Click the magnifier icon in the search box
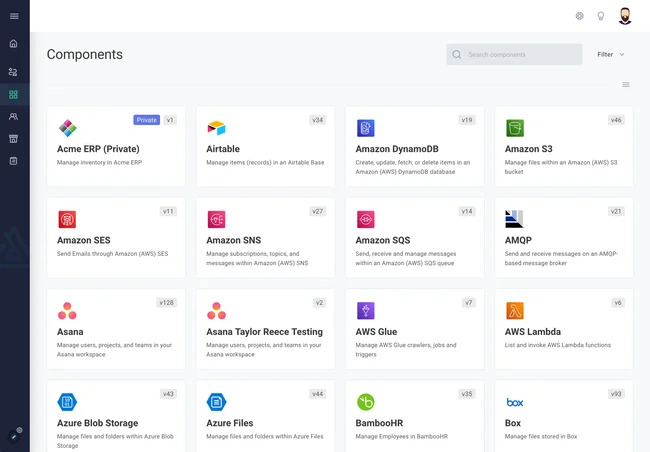Screen dimensions: 650x452 [457, 54]
